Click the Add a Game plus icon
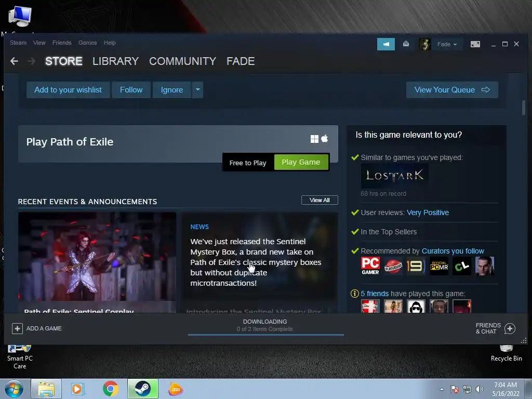532x399 pixels. [17, 328]
